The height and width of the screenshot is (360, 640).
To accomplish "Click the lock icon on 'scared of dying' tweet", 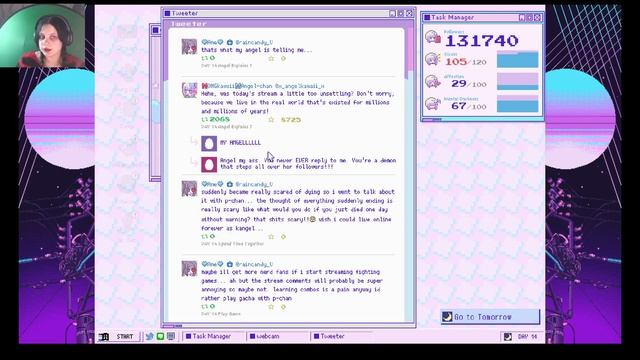I will (x=230, y=184).
